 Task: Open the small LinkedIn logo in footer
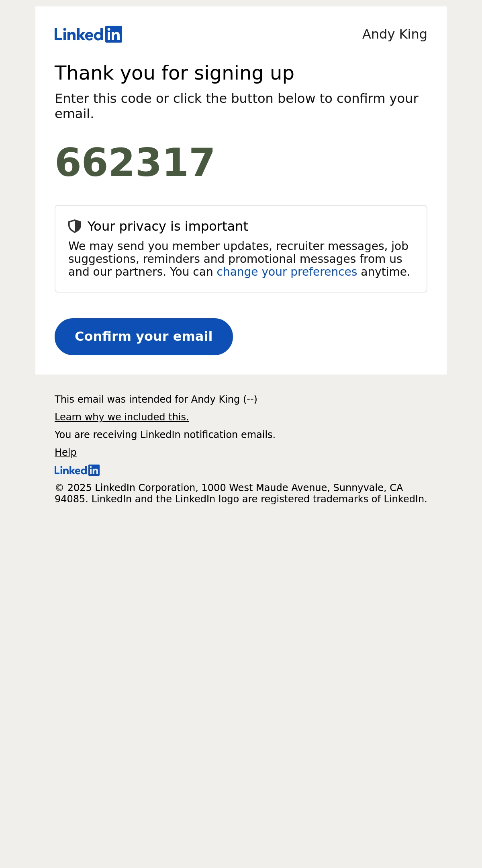pos(77,470)
